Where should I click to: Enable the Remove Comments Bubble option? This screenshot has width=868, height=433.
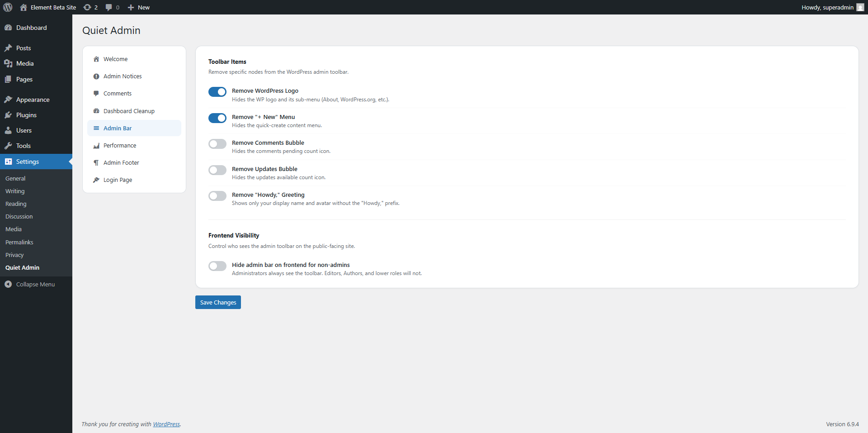217,144
